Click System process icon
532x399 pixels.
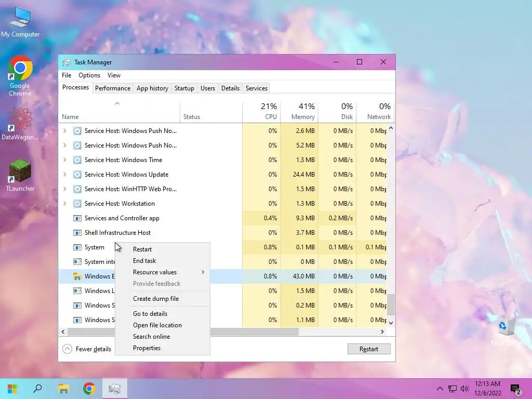coord(77,247)
